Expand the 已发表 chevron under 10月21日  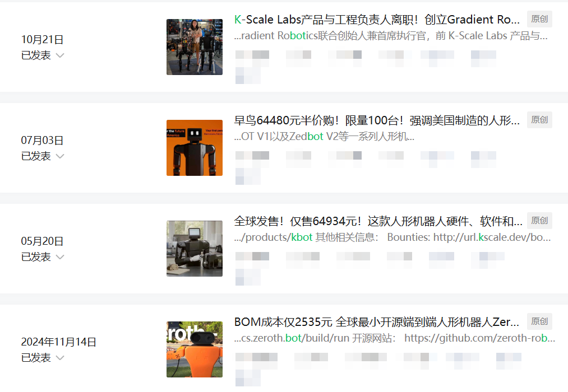coord(60,55)
